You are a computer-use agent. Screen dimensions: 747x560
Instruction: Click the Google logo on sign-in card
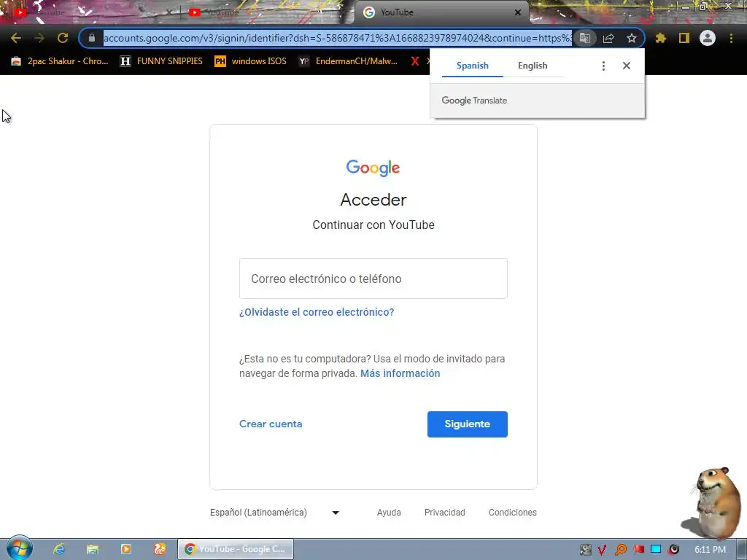[x=373, y=168]
